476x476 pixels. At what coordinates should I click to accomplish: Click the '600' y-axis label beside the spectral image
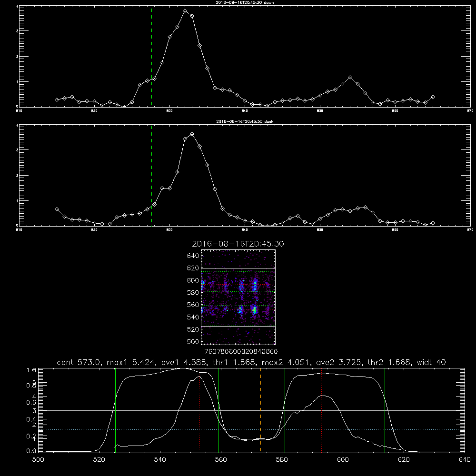pyautogui.click(x=193, y=280)
